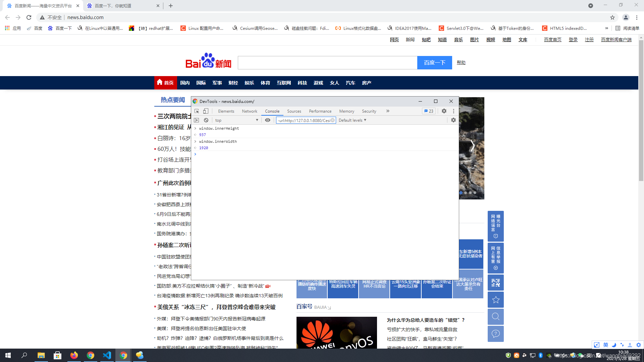Click the Baidu news search box

pos(327,63)
